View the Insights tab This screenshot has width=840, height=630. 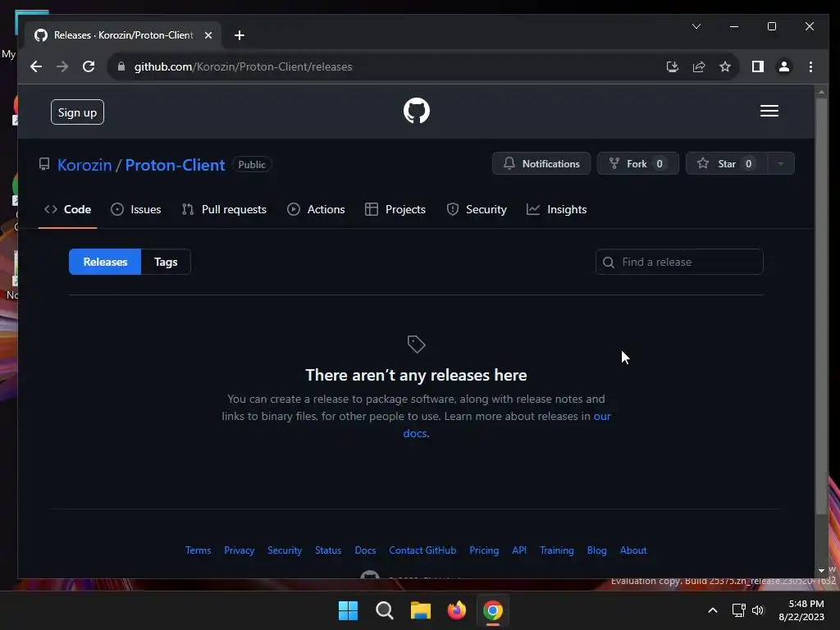pyautogui.click(x=557, y=209)
